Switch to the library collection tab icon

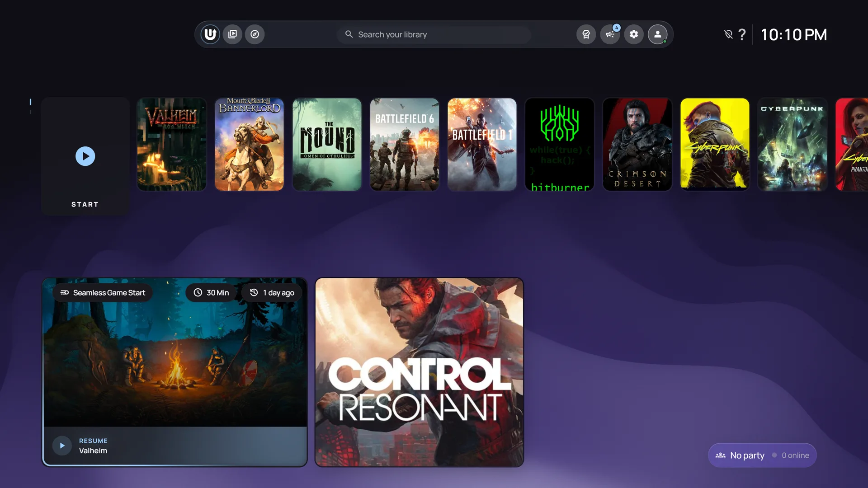tap(233, 34)
